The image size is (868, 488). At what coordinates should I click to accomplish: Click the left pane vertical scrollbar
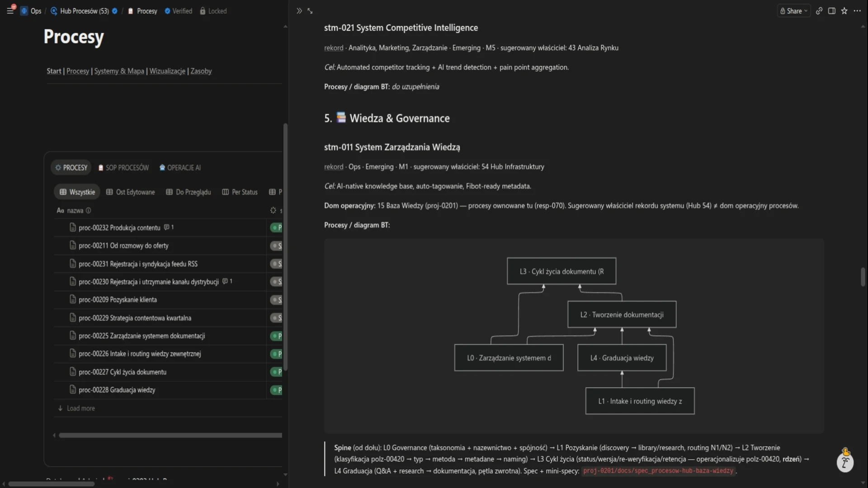click(285, 247)
